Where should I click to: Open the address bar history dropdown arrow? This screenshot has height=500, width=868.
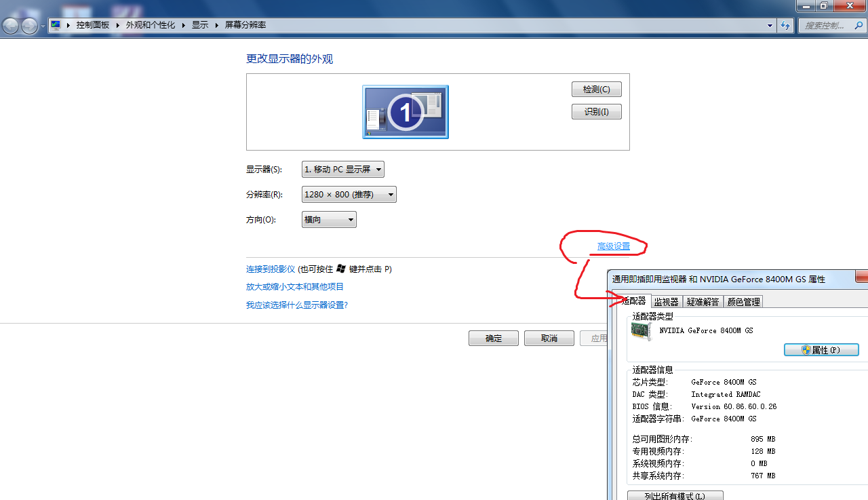pyautogui.click(x=770, y=25)
